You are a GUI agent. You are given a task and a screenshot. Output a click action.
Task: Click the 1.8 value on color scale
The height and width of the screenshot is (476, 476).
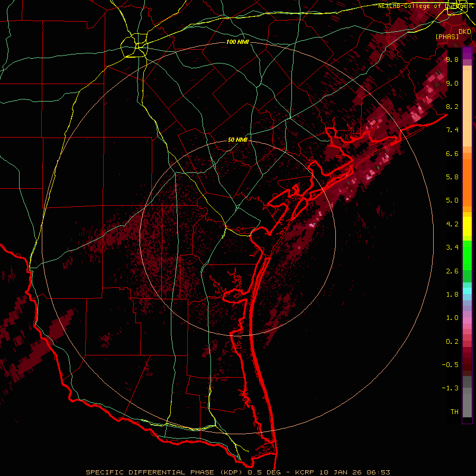[x=452, y=295]
